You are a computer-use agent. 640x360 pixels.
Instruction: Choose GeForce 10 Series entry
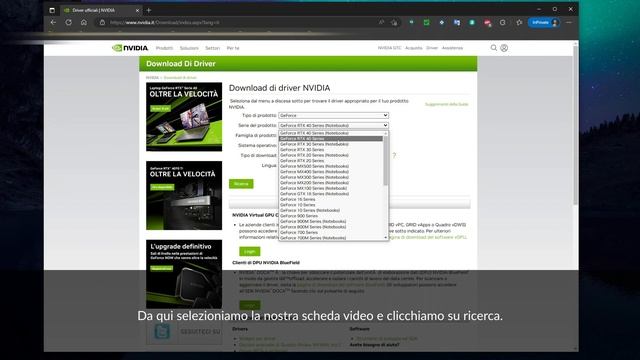331,205
